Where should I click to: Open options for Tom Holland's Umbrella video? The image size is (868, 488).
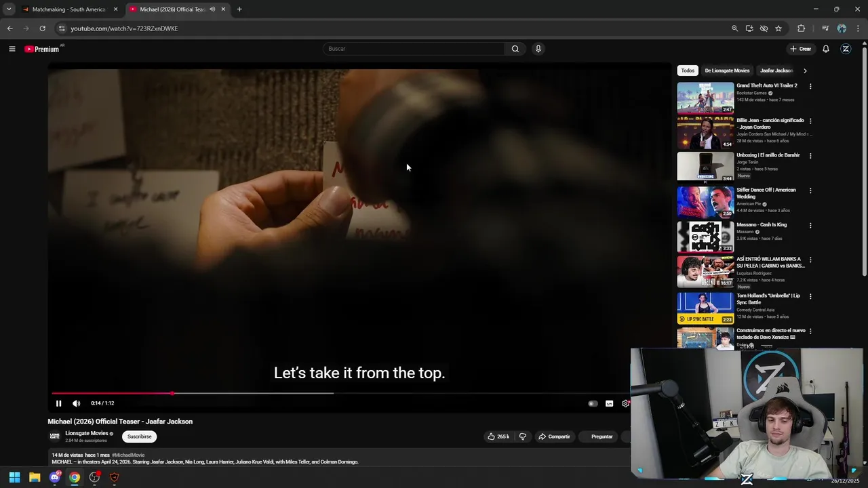810,296
